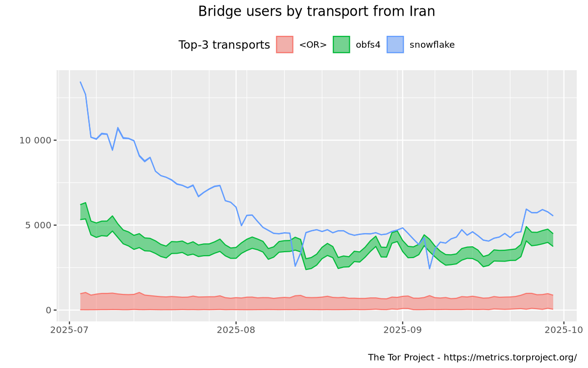Click the 2025-08 x-axis date label

[x=236, y=329]
